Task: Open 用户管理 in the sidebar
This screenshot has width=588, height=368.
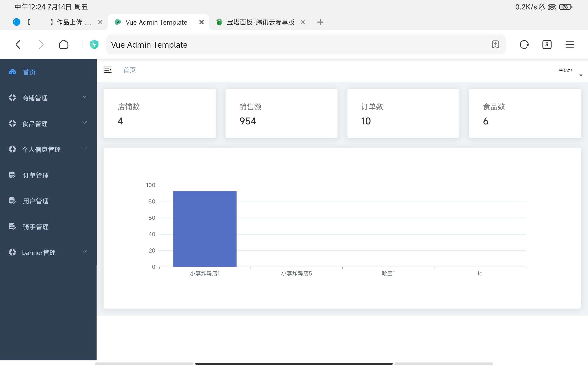Action: pos(48,201)
